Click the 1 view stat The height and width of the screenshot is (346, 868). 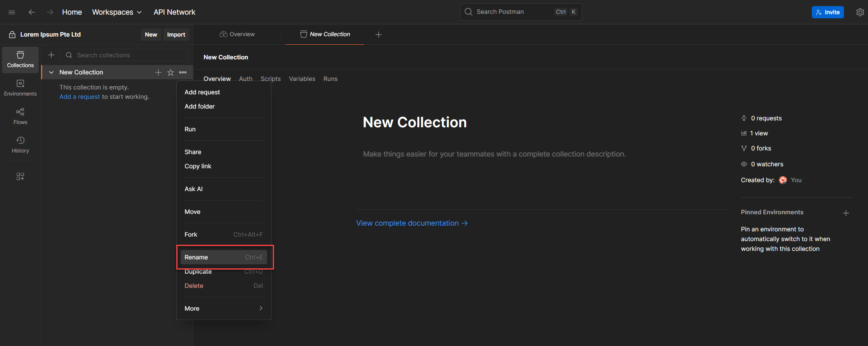(x=754, y=133)
